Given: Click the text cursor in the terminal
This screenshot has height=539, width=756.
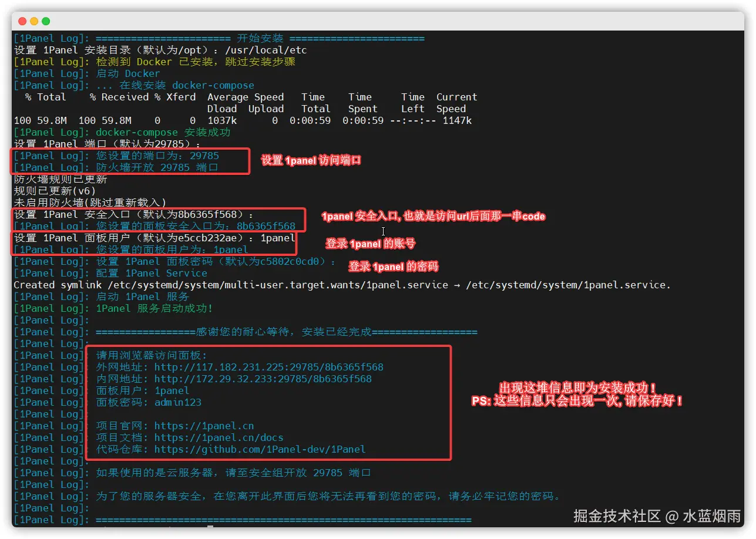Looking at the screenshot, I should (x=383, y=231).
